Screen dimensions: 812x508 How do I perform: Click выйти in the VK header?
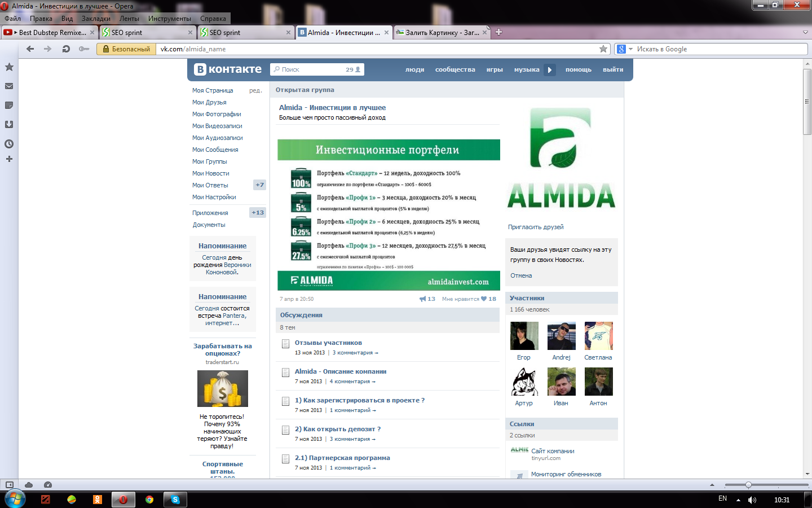(613, 69)
